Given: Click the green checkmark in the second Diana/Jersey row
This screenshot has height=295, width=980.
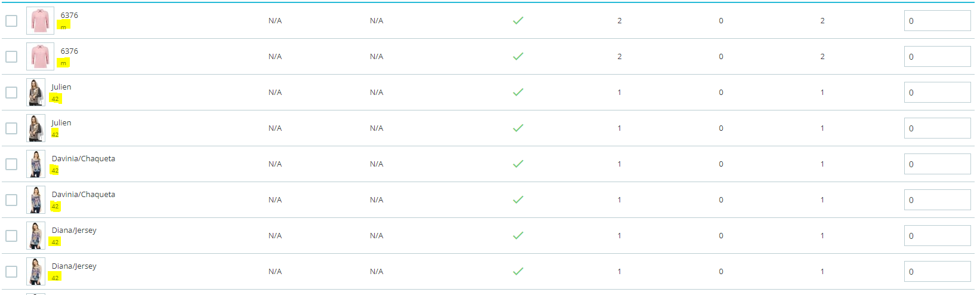Looking at the screenshot, I should tap(518, 271).
